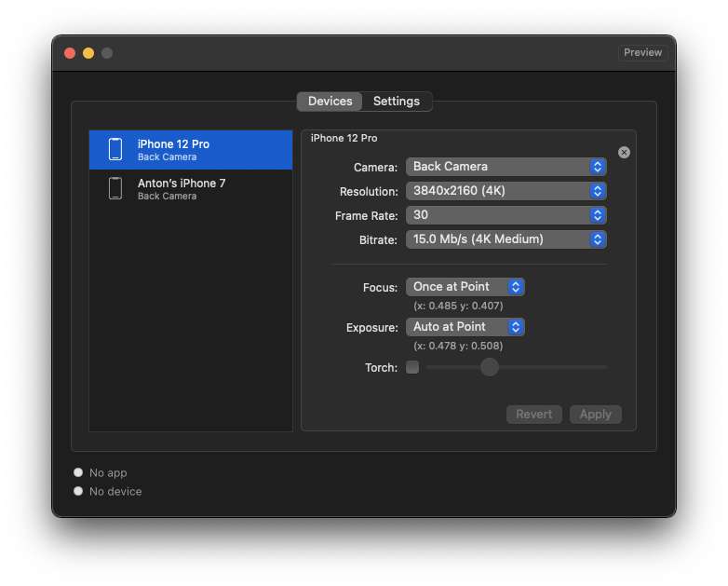Click the No device status indicator dot
728x586 pixels.
[x=78, y=491]
